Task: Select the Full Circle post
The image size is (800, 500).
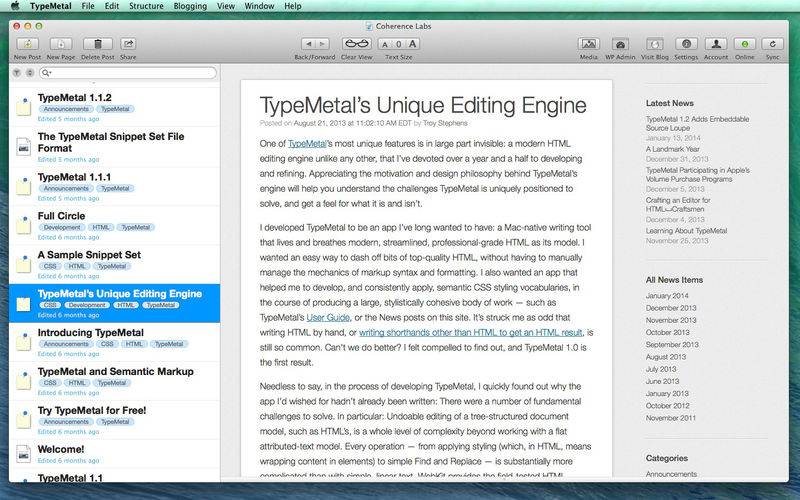Action: [114, 226]
